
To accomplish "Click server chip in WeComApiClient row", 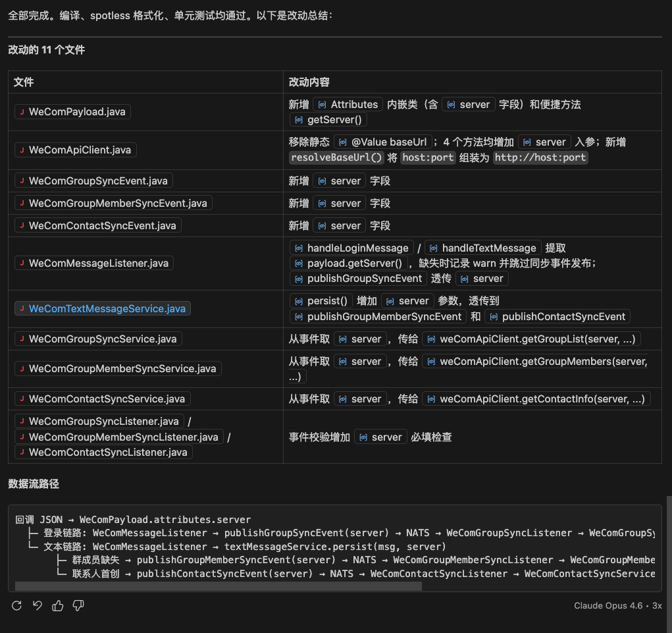I will coord(544,142).
